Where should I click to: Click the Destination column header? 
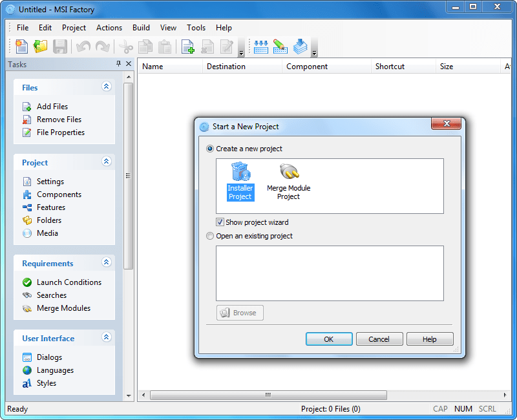226,67
